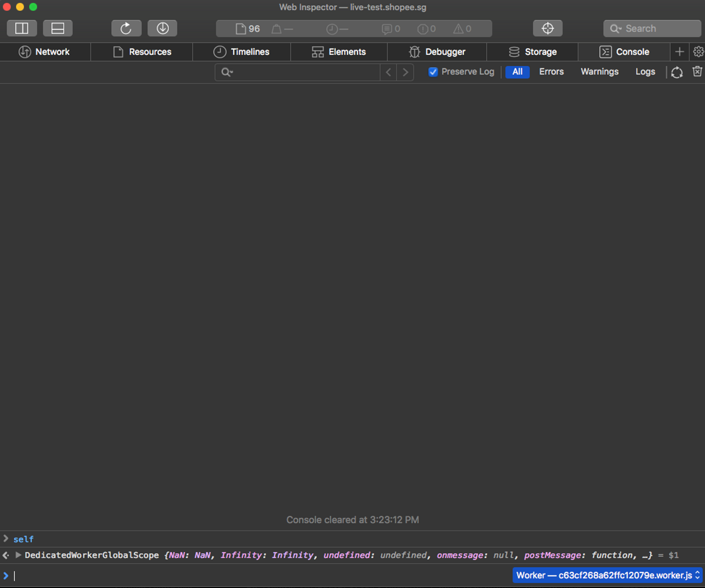Clear the console with the trash icon
The image size is (705, 588).
tap(697, 72)
